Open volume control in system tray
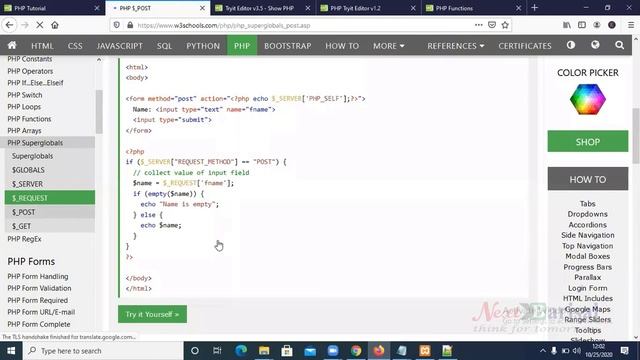 coord(576,351)
